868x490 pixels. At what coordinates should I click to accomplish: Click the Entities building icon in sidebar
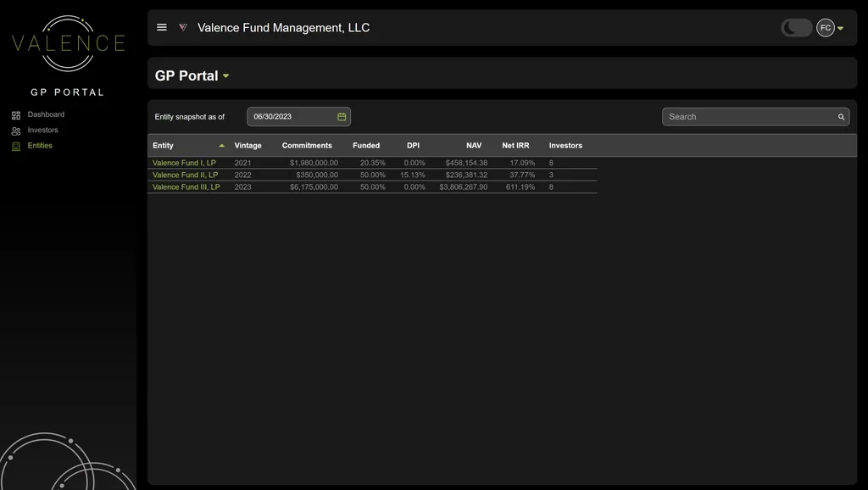coord(16,147)
